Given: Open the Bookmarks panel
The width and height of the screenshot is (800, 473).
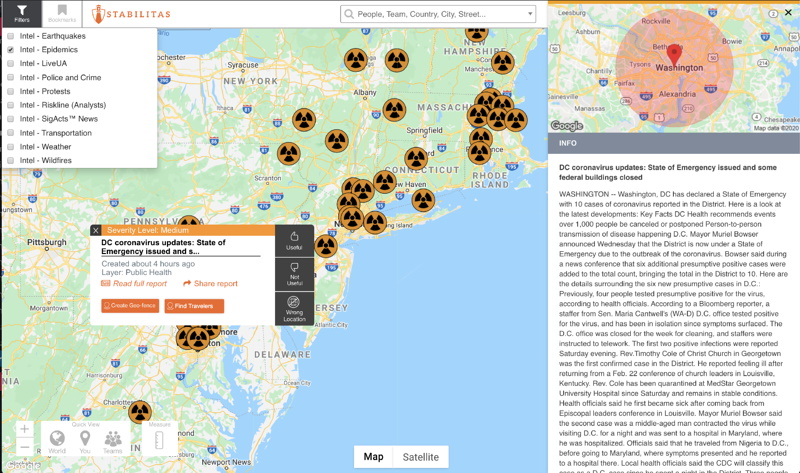Looking at the screenshot, I should coord(62,14).
